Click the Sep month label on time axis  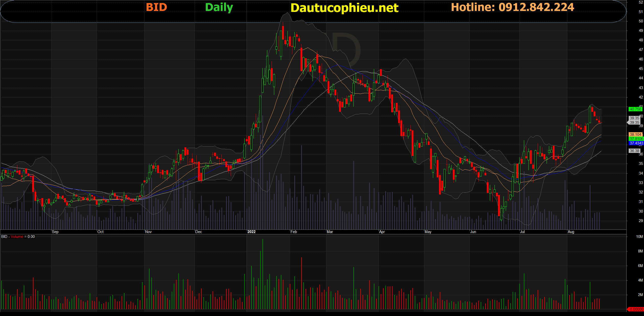pos(55,232)
